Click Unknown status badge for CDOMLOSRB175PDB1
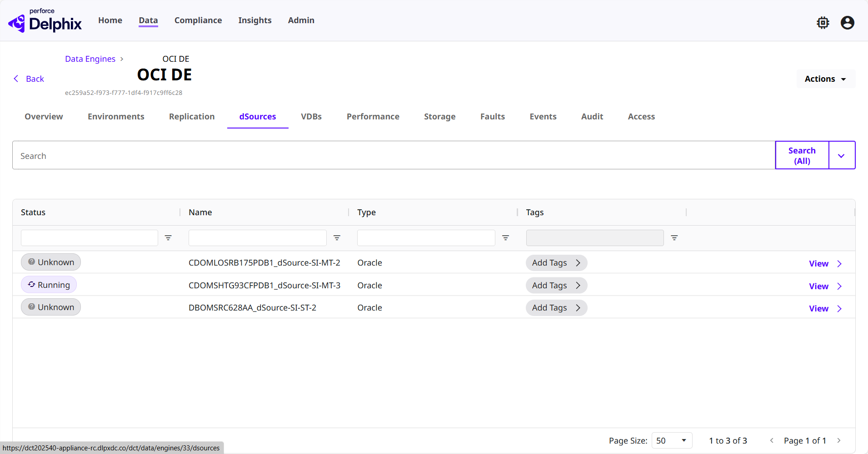The height and width of the screenshot is (454, 868). point(51,262)
